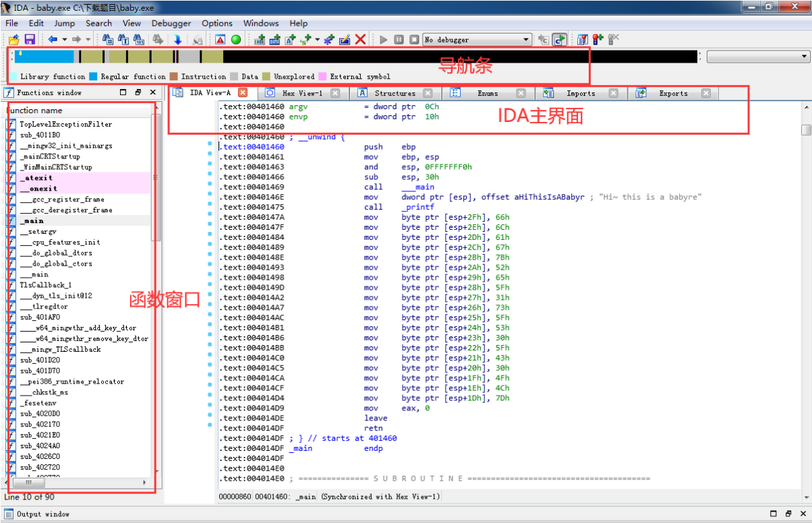Switch to the Structures tab

point(395,93)
